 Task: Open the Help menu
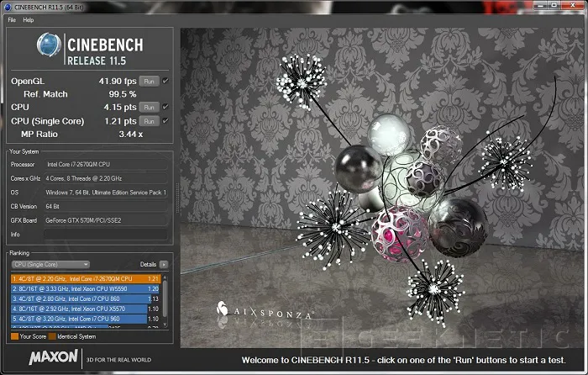point(28,20)
